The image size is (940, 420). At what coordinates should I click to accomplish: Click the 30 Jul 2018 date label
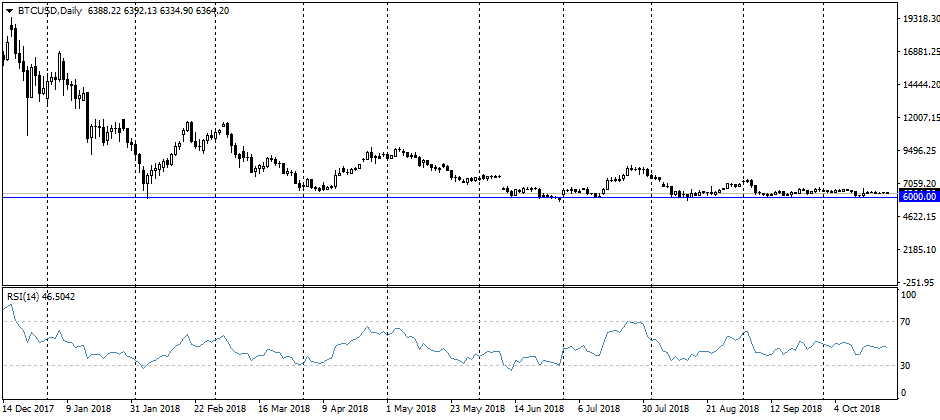click(665, 409)
